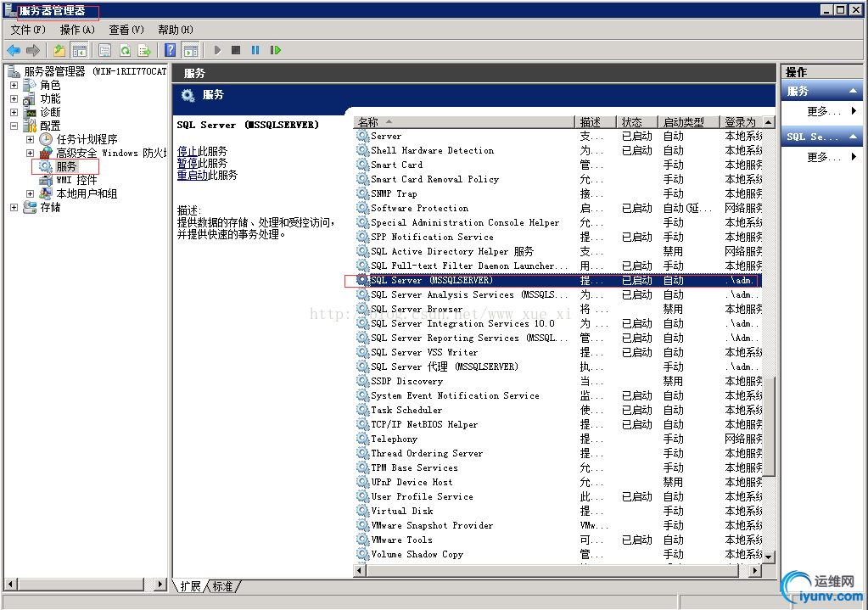Select 任务计划程序 tree item

tap(87, 139)
